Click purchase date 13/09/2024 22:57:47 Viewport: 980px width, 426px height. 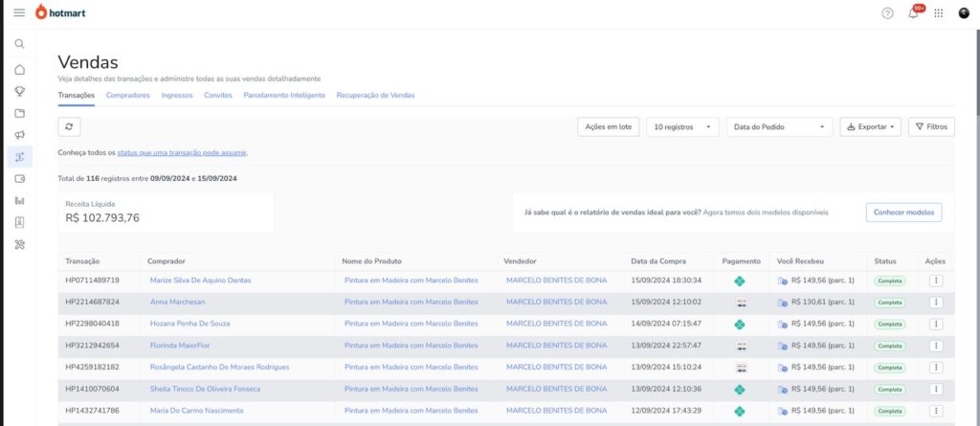pyautogui.click(x=666, y=346)
